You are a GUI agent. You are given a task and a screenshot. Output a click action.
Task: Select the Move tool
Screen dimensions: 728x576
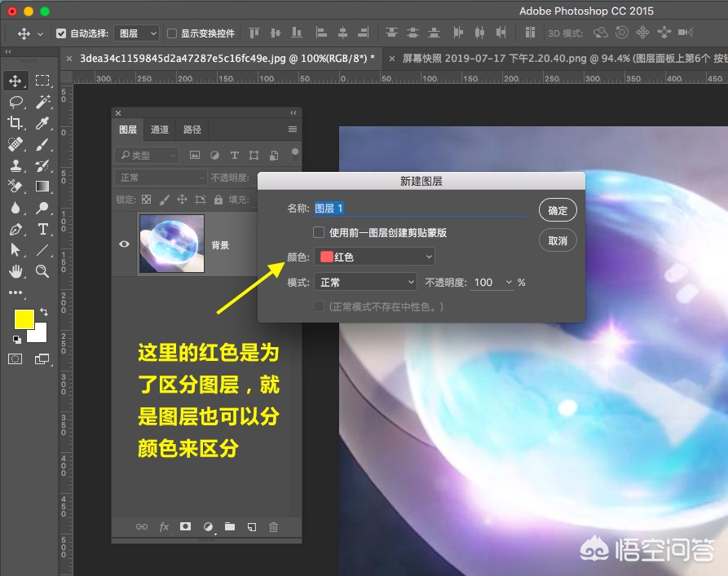(16, 81)
